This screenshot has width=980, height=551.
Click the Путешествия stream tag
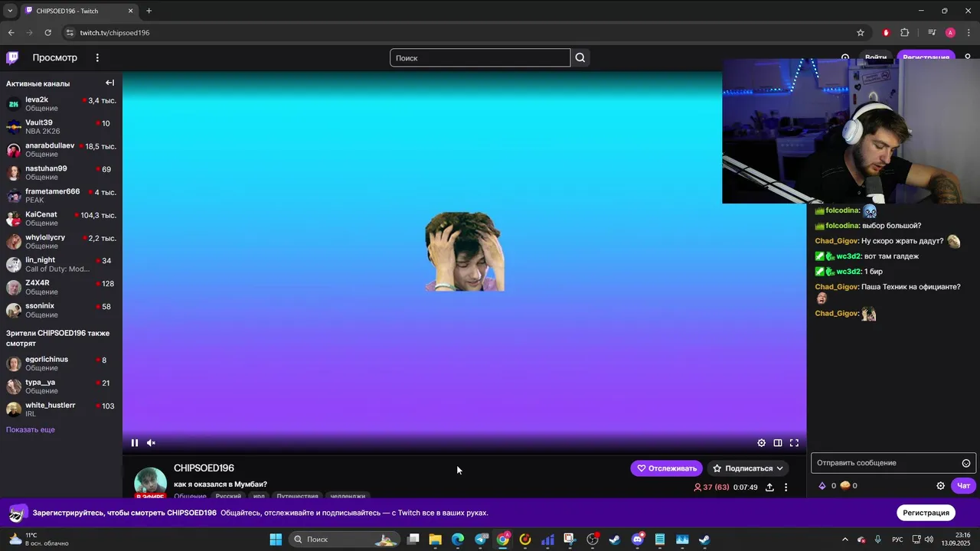(297, 496)
